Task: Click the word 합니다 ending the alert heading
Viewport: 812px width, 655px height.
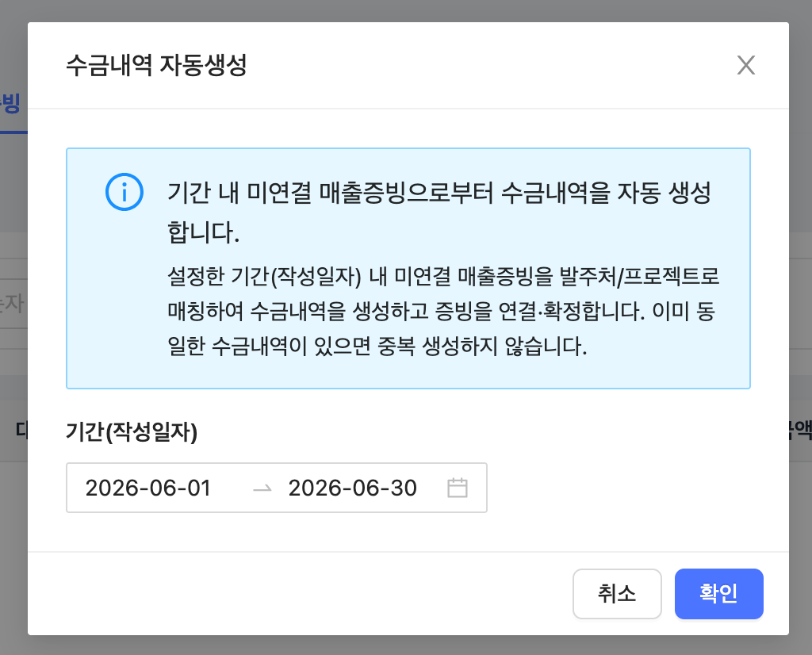Action: pos(203,232)
